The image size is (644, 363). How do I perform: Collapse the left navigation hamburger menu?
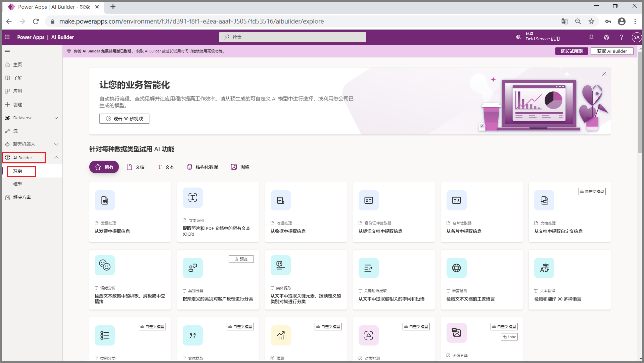tap(7, 51)
